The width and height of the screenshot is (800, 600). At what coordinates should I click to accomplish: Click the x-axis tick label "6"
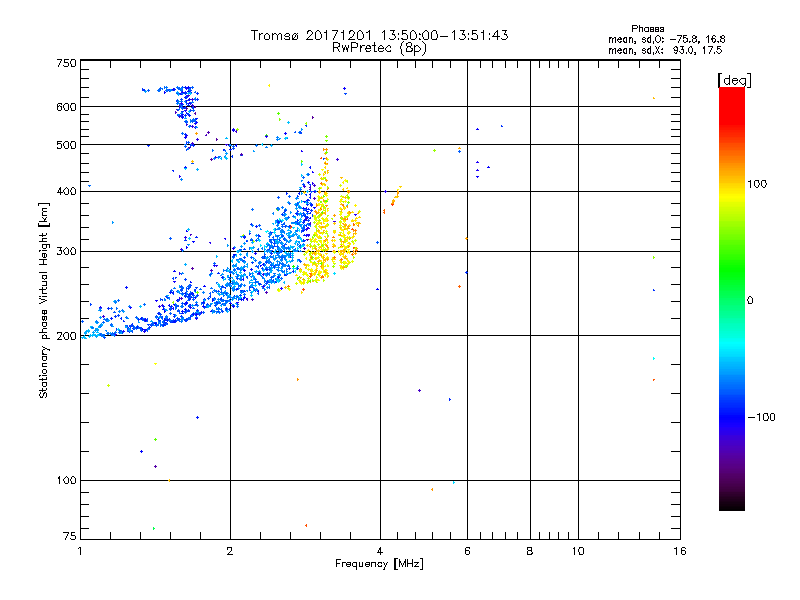(467, 551)
